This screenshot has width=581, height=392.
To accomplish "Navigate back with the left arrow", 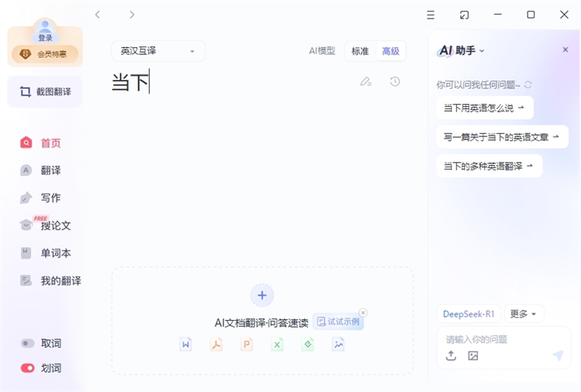I will [x=98, y=15].
